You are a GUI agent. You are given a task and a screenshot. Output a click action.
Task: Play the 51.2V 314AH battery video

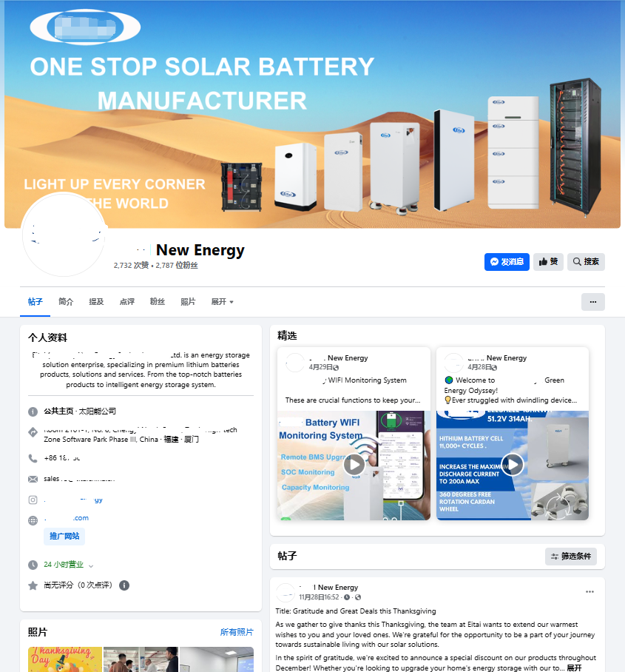point(513,464)
